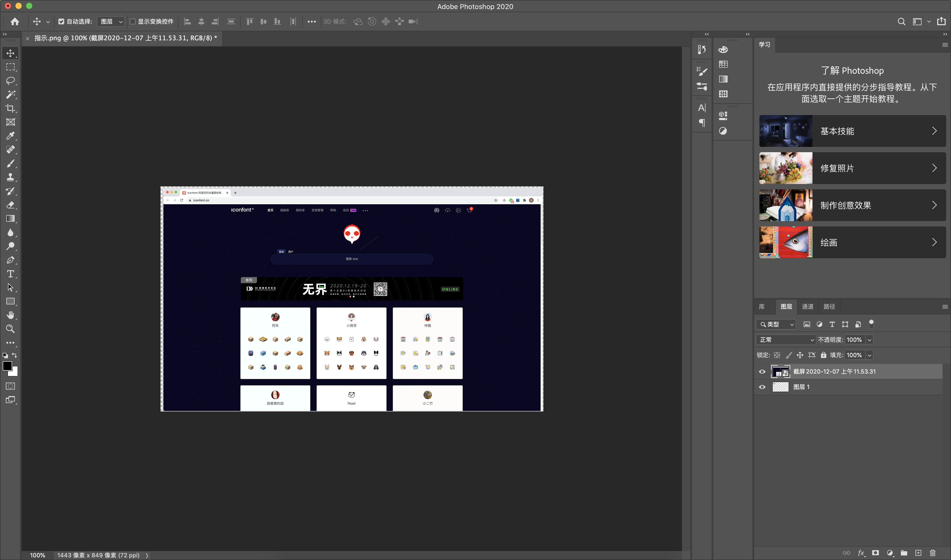Toggle the Auto-Select (自动选择) checkbox
This screenshot has height=560, width=951.
[x=61, y=21]
